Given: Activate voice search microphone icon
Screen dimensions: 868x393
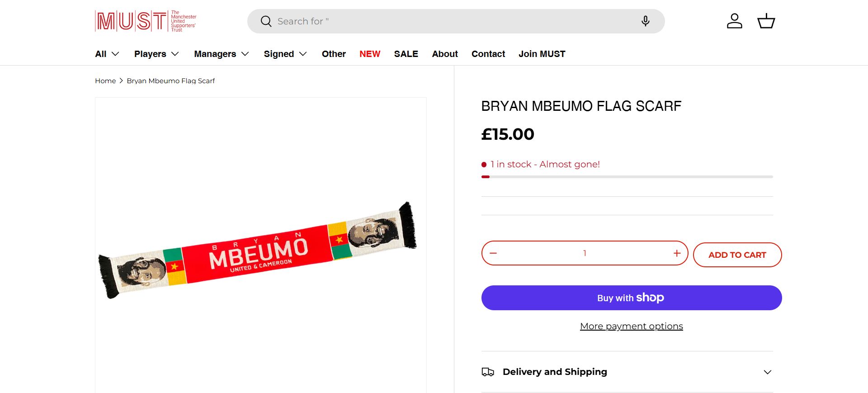Looking at the screenshot, I should 645,21.
